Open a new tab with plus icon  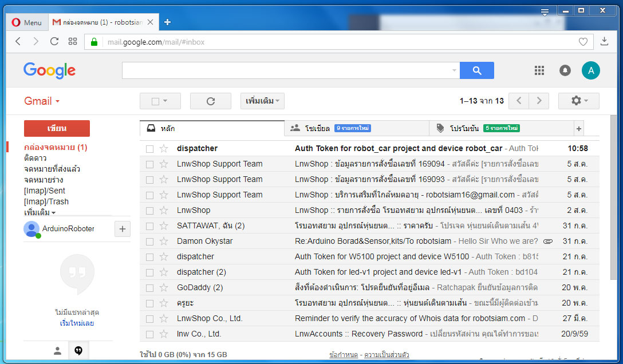pyautogui.click(x=167, y=22)
